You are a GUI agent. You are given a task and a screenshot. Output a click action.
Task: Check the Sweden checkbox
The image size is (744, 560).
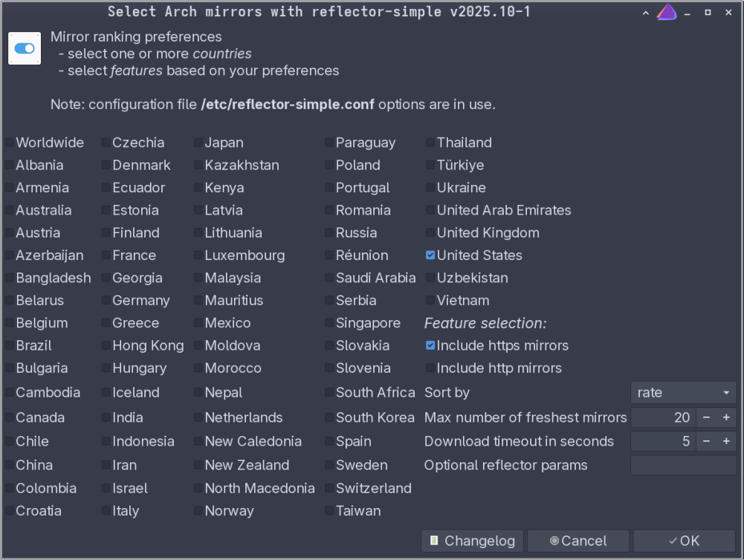pos(329,465)
